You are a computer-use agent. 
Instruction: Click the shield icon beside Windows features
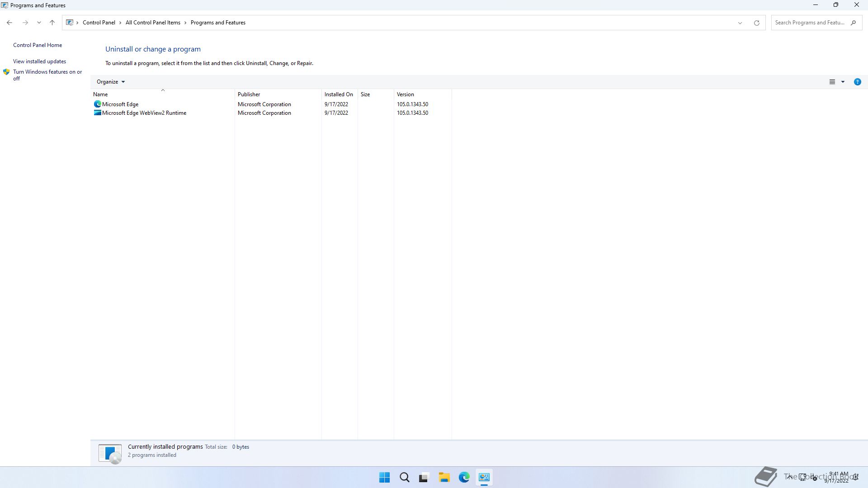[6, 72]
